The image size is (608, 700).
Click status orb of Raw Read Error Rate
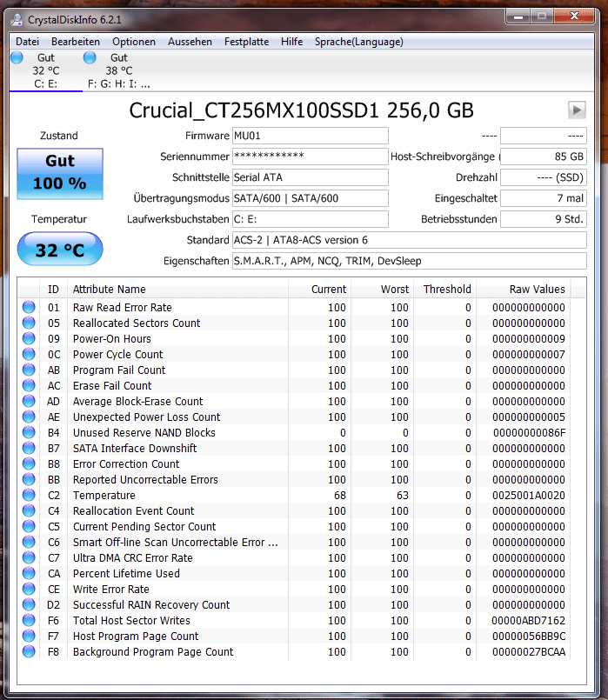click(29, 307)
